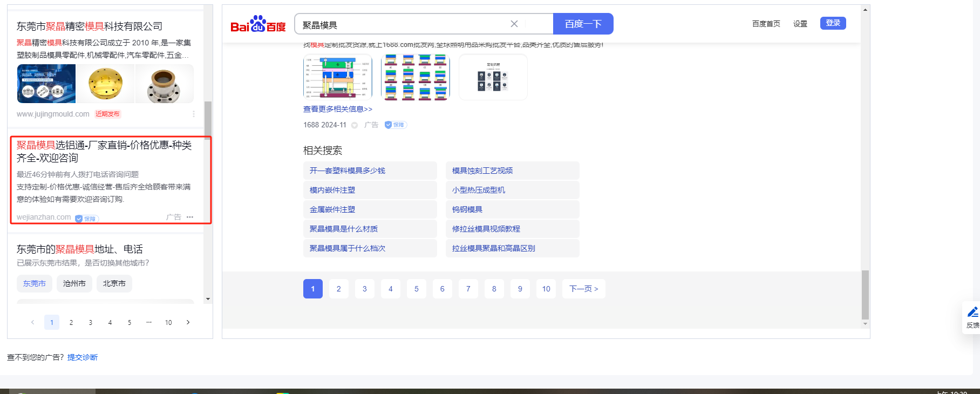The image size is (980, 394).
Task: Clear the search box with X icon
Action: click(x=514, y=24)
